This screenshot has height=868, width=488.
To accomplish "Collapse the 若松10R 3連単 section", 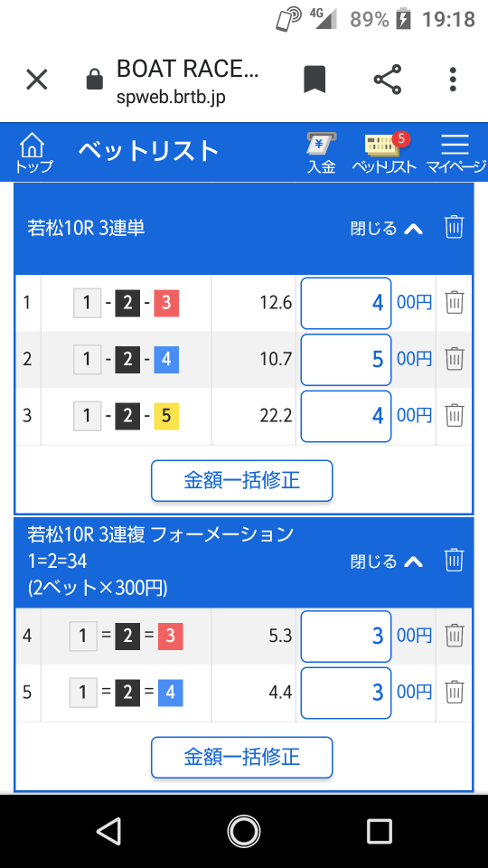I will pos(387,228).
